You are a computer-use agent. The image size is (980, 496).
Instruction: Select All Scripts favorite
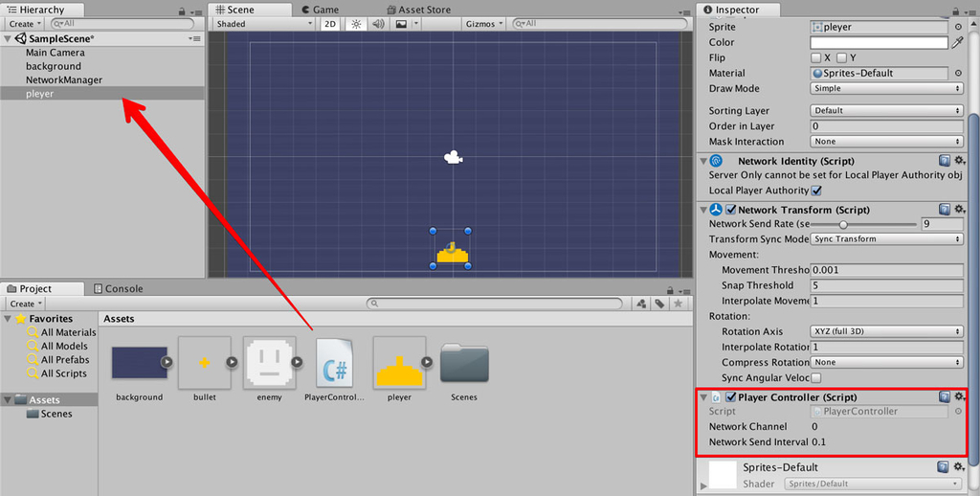click(64, 373)
